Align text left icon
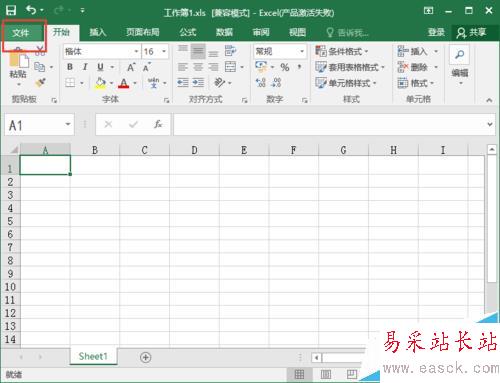500x383 pixels. click(183, 67)
